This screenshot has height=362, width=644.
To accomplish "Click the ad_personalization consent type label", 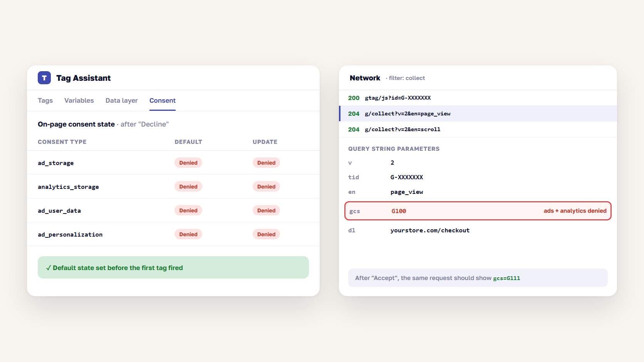I will (70, 234).
